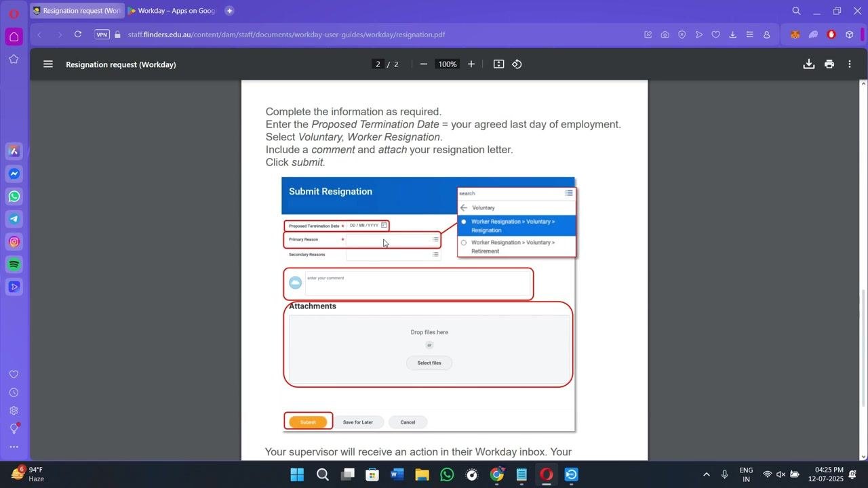Open Microsoft Word from taskbar
The width and height of the screenshot is (868, 488).
397,474
